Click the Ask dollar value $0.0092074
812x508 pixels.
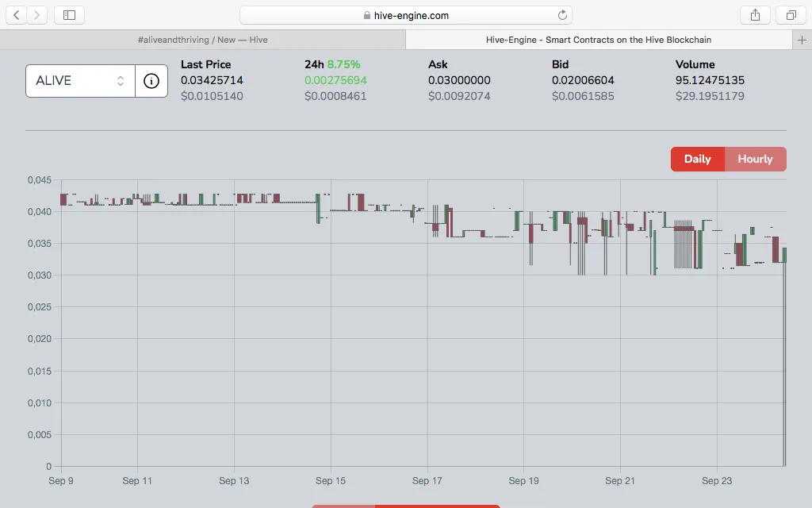459,96
